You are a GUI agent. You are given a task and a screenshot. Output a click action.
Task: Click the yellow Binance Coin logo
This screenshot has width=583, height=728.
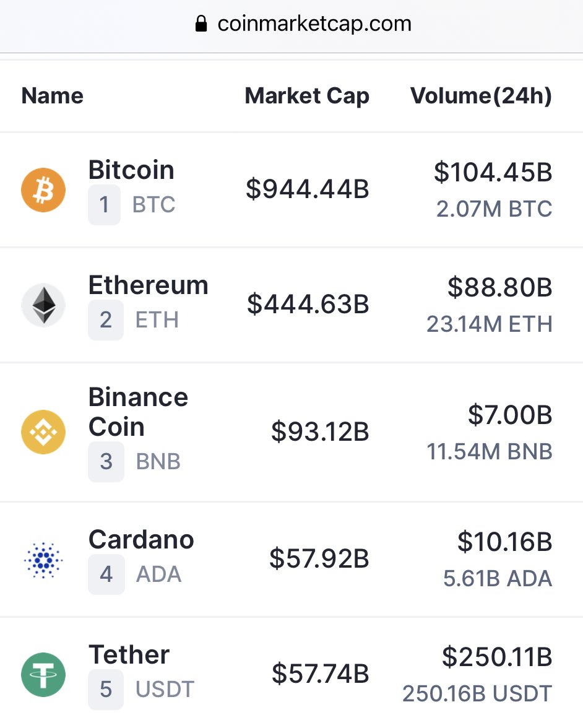(x=43, y=432)
